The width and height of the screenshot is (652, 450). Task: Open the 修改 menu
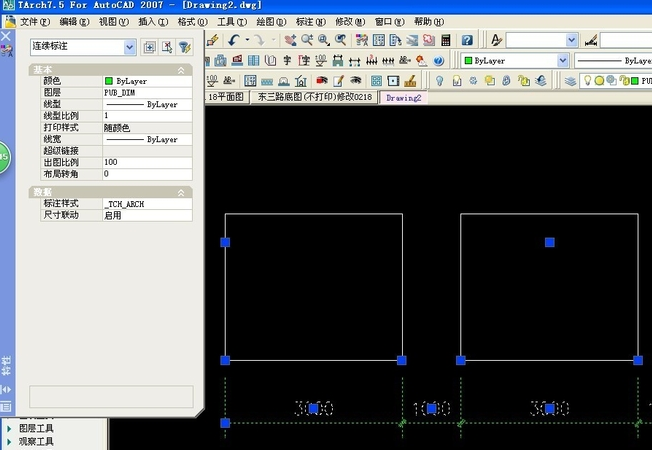point(350,22)
